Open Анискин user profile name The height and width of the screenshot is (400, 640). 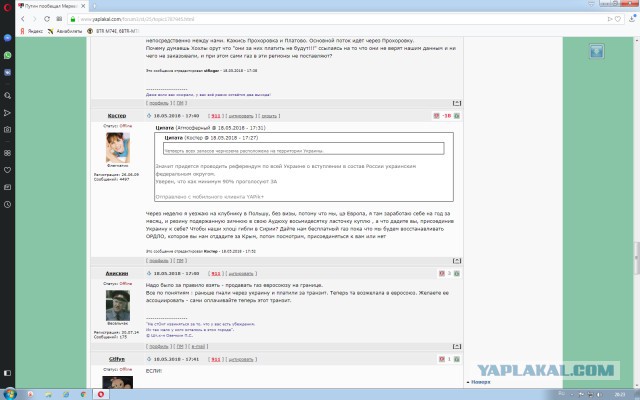[x=117, y=273]
